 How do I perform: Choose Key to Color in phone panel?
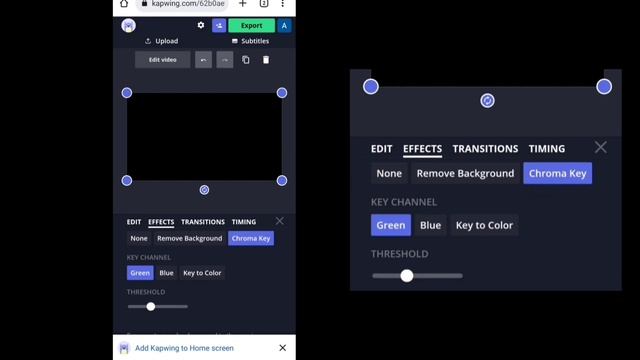[202, 273]
